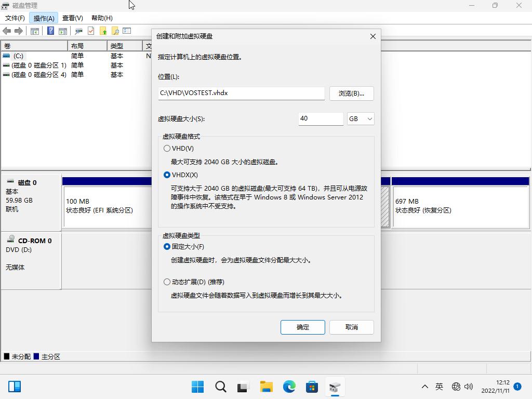Choose 固定大小 virtual disk type

coord(167,246)
